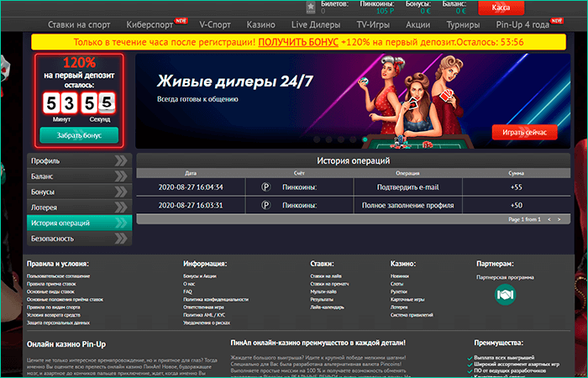Click Pincoin icon in Полное заполнение профиля row
Viewport: 588px width, 378px height.
tap(265, 205)
